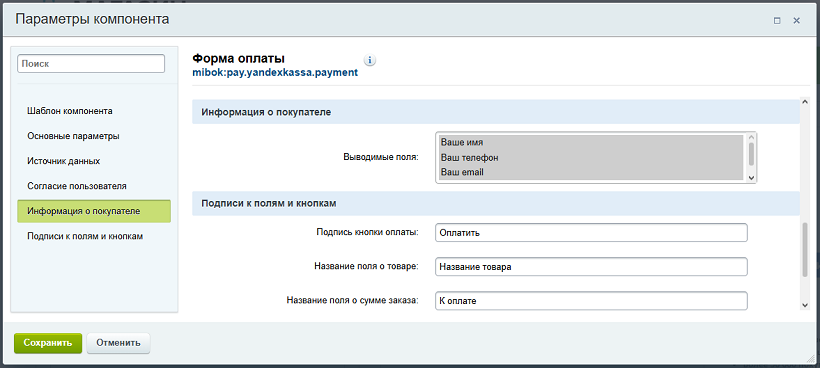Maximize the component parameters dialog
The image size is (820, 368).
point(777,21)
